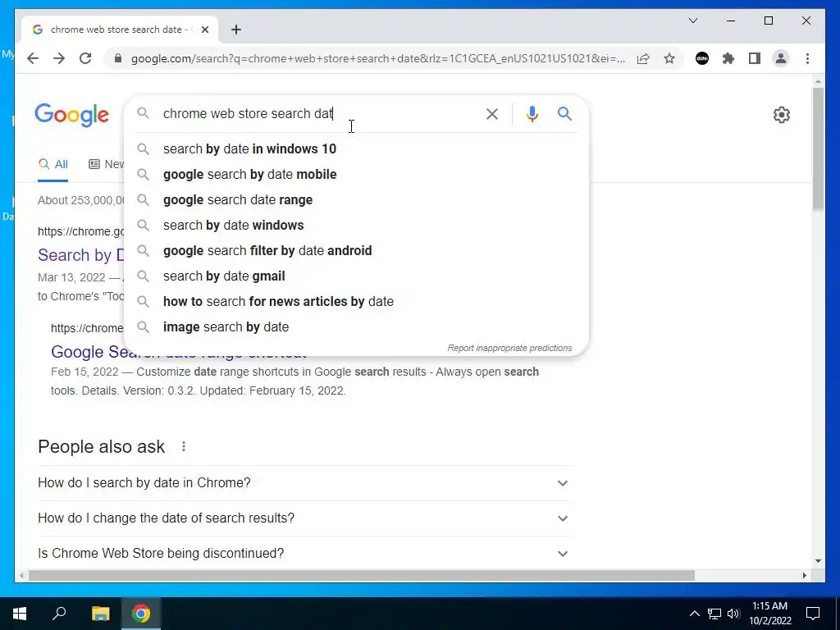The width and height of the screenshot is (840, 630).
Task: Open the tab search chevron in title bar
Action: (x=692, y=21)
